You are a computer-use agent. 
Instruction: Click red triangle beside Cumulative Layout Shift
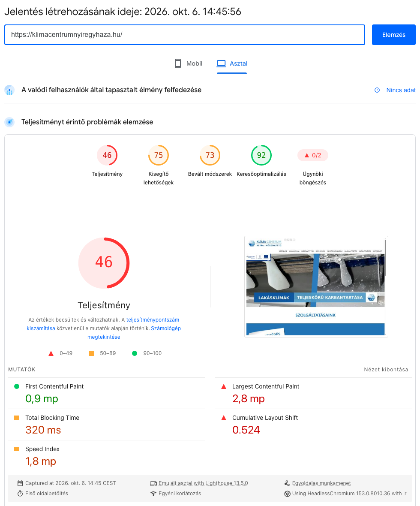[224, 418]
